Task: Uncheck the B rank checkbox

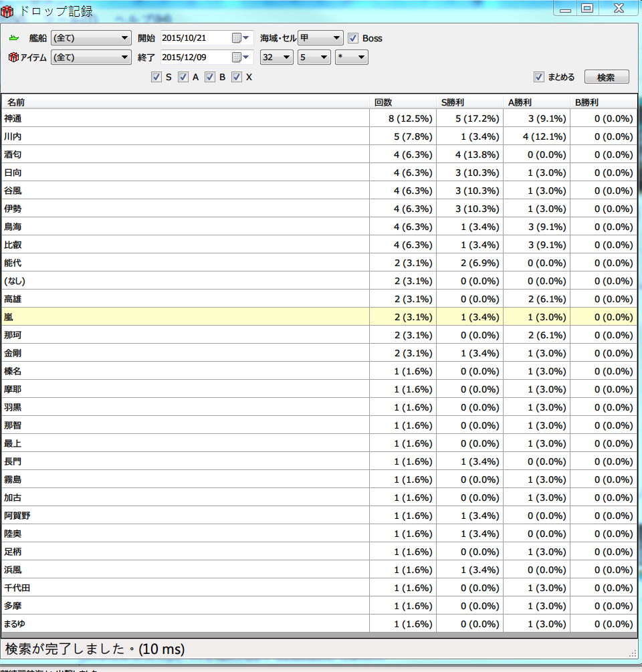Action: 209,77
